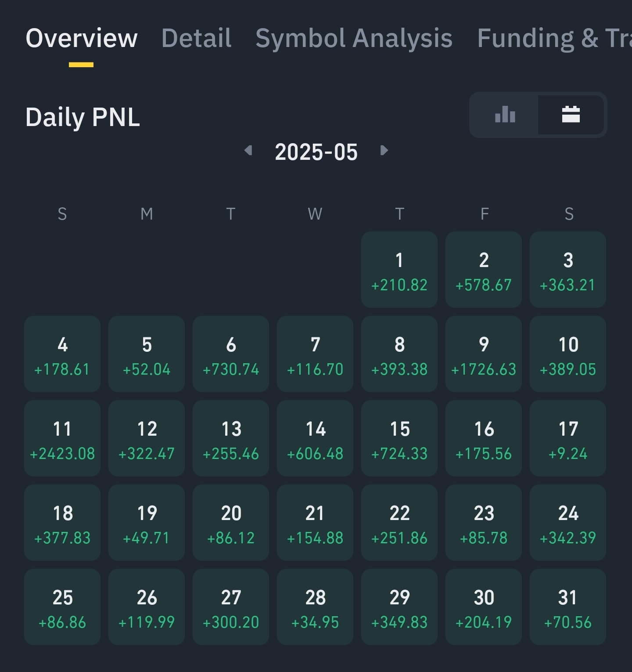The image size is (632, 672).
Task: Select May 31 at calendar bottom right
Action: (x=567, y=607)
